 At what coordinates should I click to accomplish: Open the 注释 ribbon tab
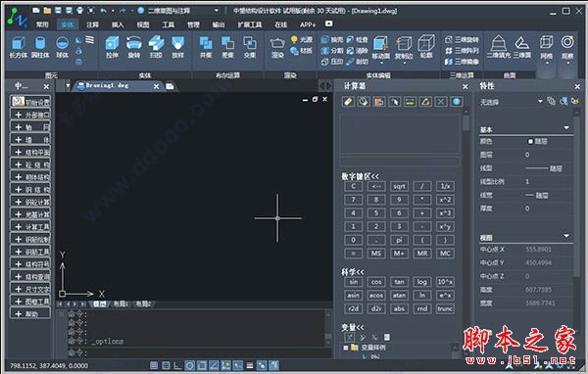[x=93, y=24]
